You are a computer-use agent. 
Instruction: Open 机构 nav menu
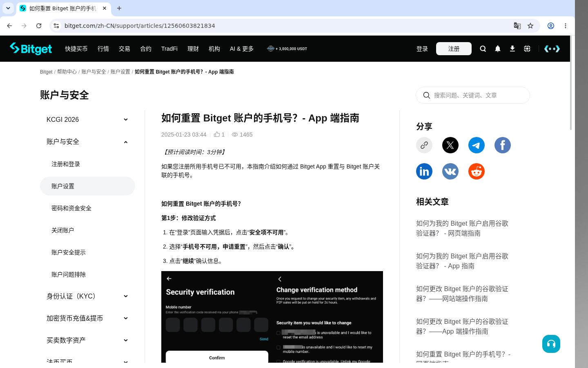coord(214,49)
